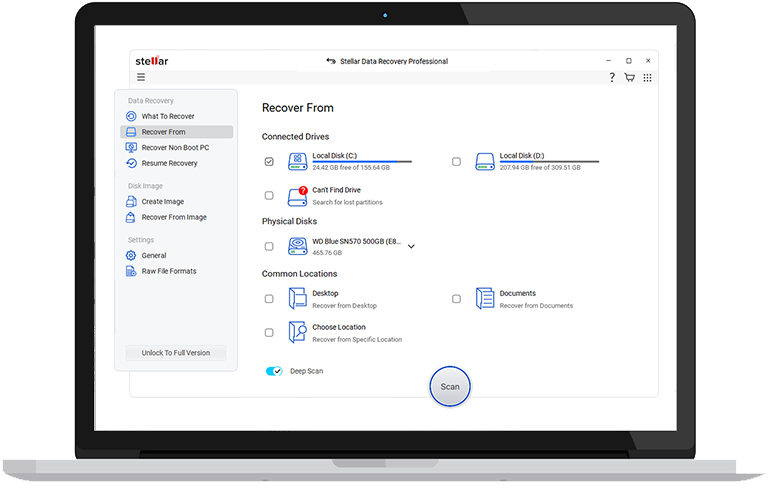Check the Choose Location checkbox
772x488 pixels.
pyautogui.click(x=269, y=333)
